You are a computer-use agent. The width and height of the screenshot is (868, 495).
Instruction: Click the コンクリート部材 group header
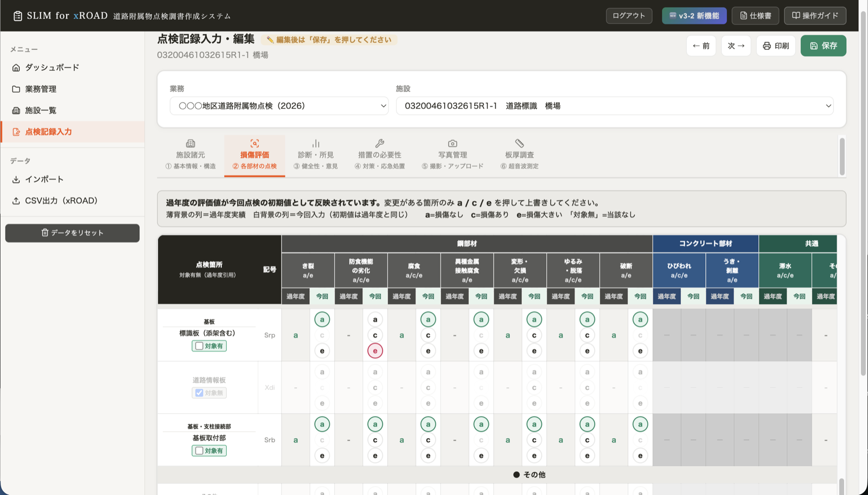(x=705, y=244)
